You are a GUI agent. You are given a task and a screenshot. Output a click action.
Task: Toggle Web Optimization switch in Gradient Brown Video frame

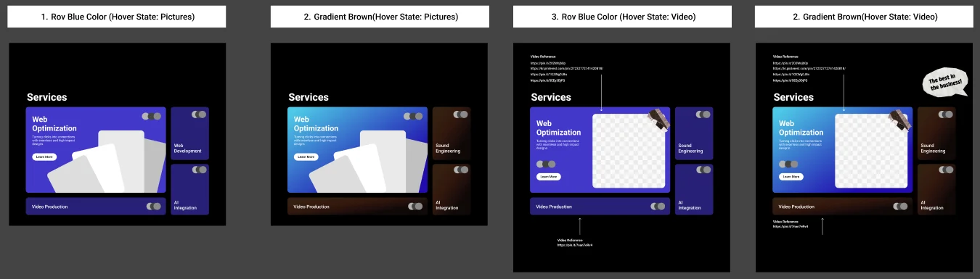tap(788, 164)
